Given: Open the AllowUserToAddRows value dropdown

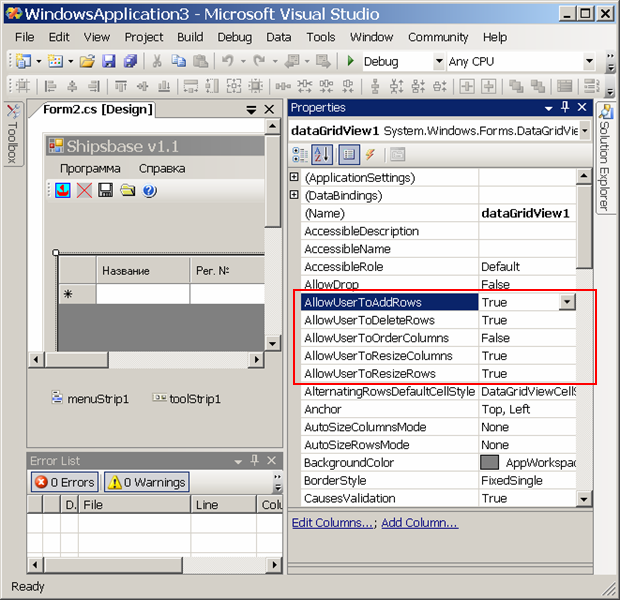Looking at the screenshot, I should click(x=567, y=302).
